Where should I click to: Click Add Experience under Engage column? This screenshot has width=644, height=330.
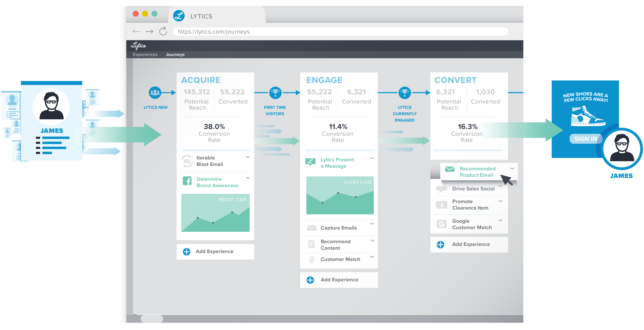(339, 280)
